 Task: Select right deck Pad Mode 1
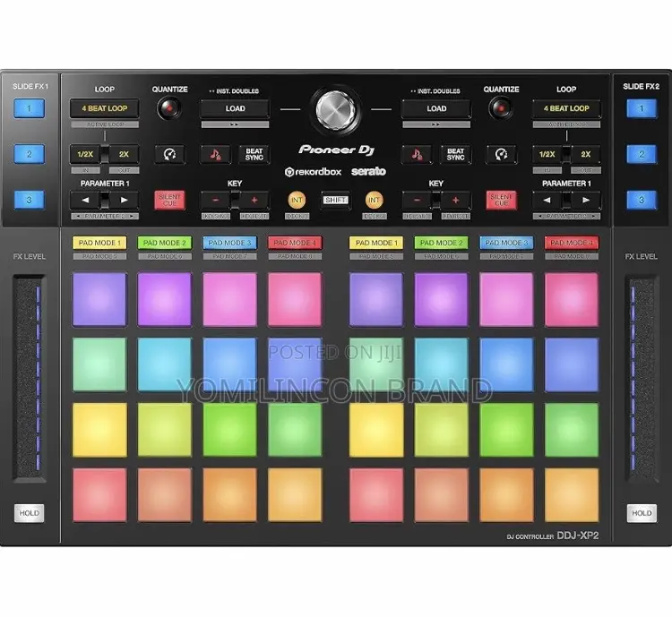[376, 243]
